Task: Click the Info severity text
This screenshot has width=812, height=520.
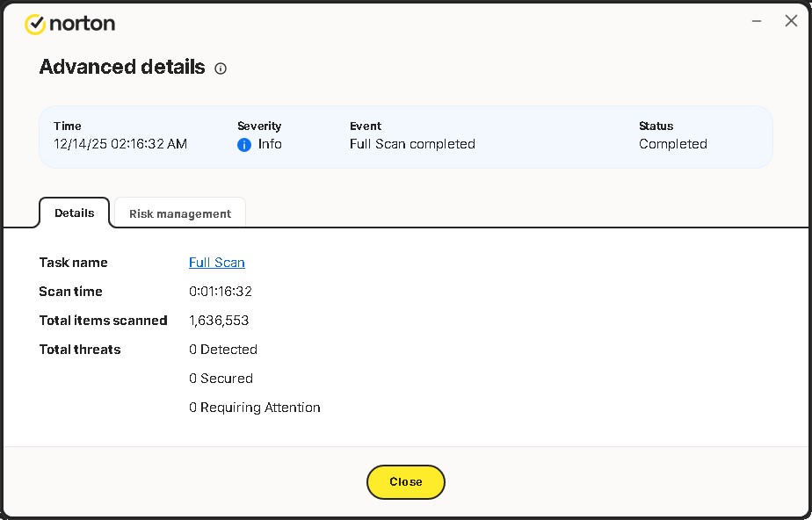Action: click(x=270, y=144)
